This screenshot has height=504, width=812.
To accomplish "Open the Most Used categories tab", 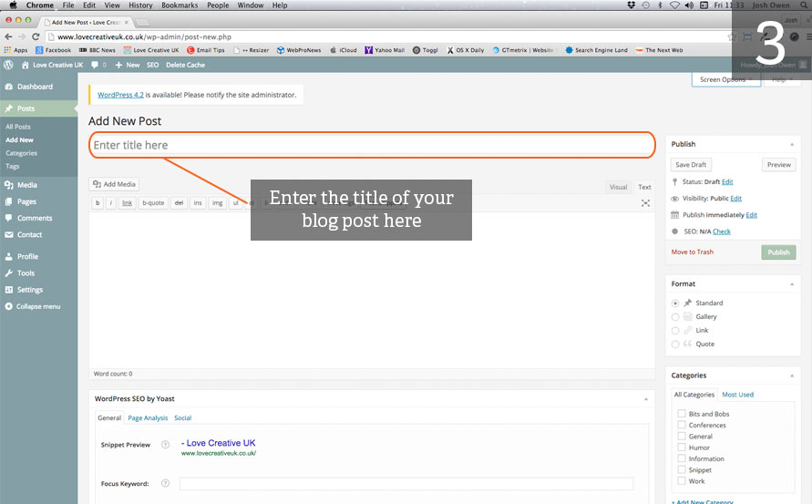I will coord(737,395).
